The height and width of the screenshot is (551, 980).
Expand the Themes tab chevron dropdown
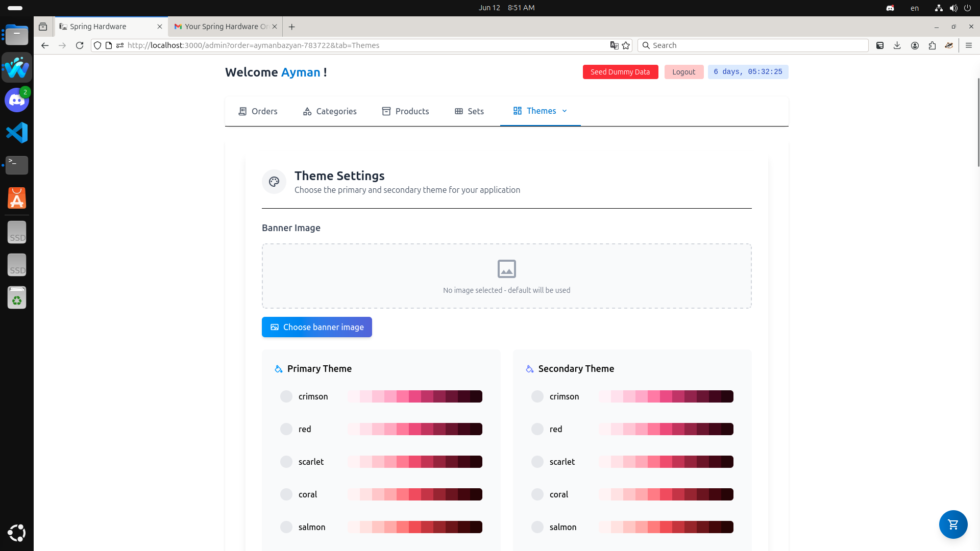pos(565,111)
